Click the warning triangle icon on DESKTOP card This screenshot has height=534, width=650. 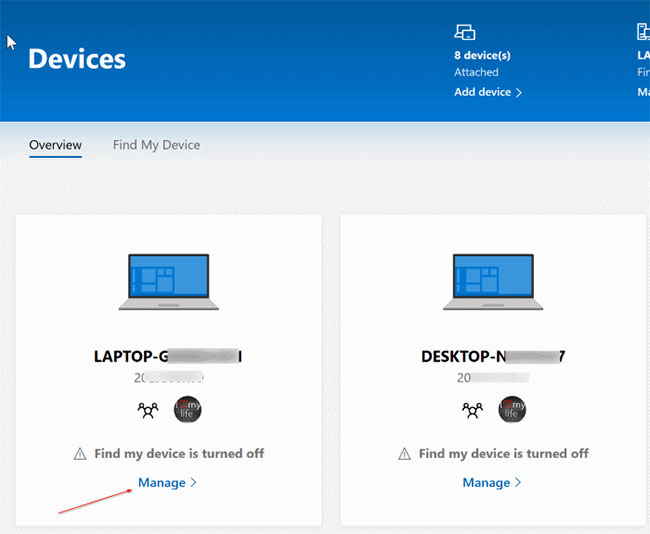coord(405,454)
